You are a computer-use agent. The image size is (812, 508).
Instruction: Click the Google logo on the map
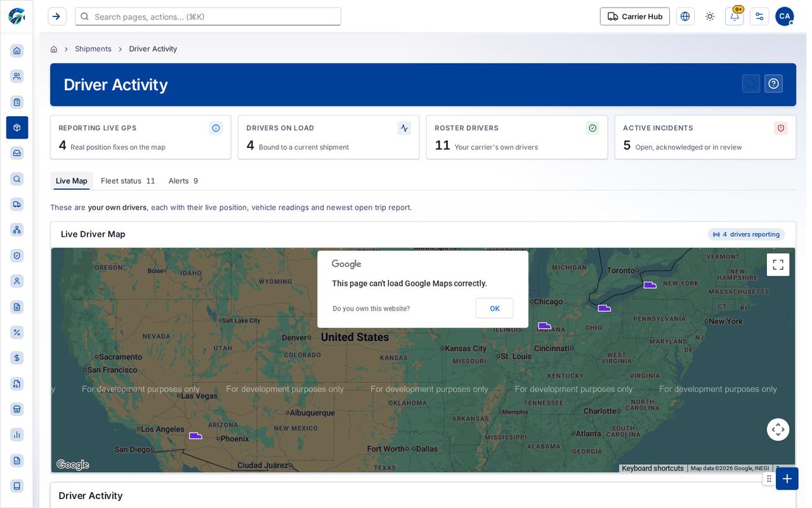click(73, 465)
